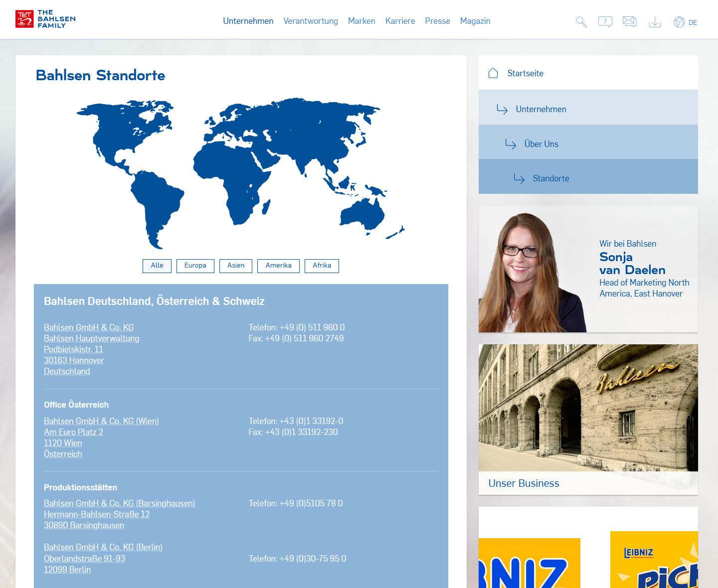Click the arrow icon next to Über Uns
The image size is (718, 588).
click(511, 144)
